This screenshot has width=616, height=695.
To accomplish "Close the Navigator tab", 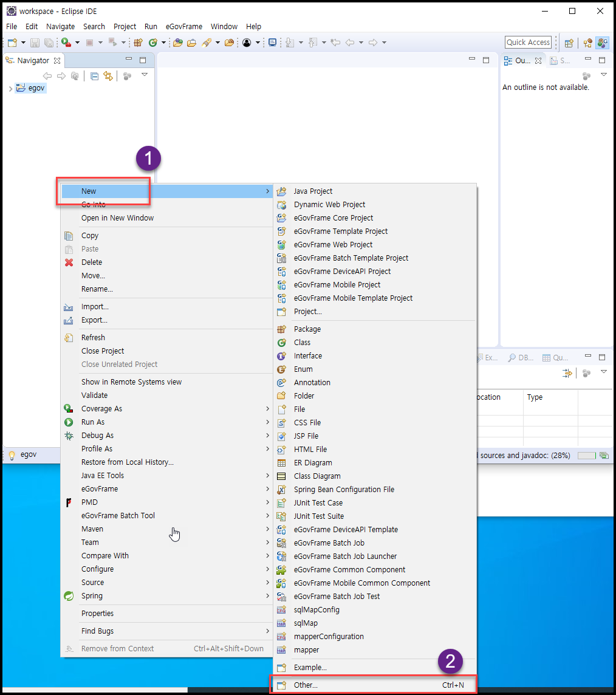I will tap(56, 61).
